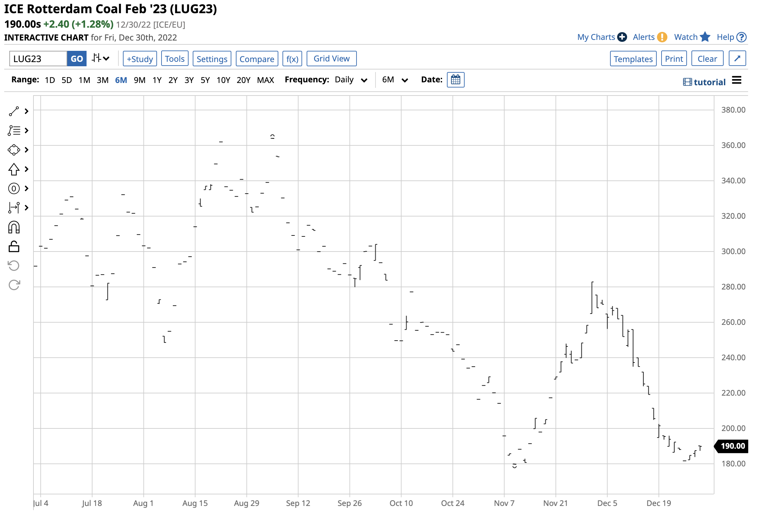Click the LUG23 symbol input field
The image size is (769, 532).
[x=38, y=59]
